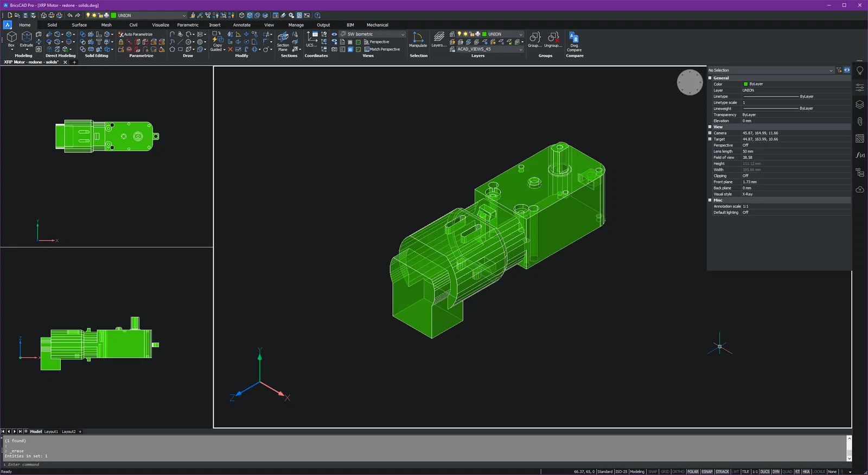Launch Dwg Compare
This screenshot has height=475, width=868.
pos(574,41)
